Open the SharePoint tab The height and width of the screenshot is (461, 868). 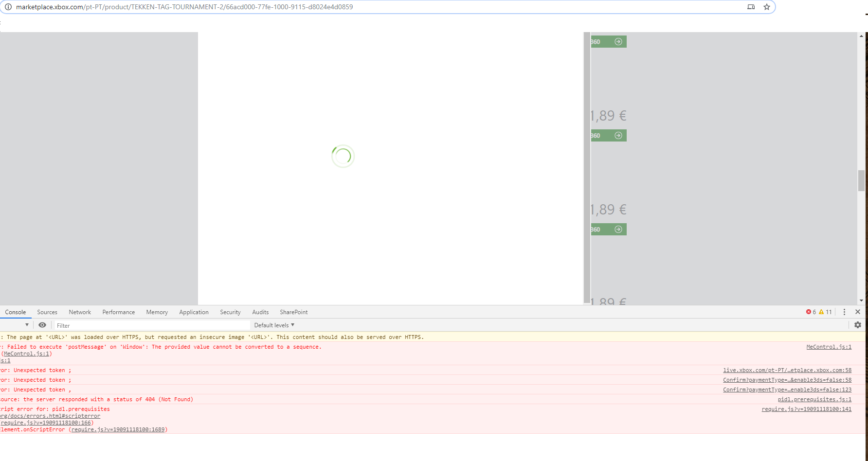click(293, 312)
